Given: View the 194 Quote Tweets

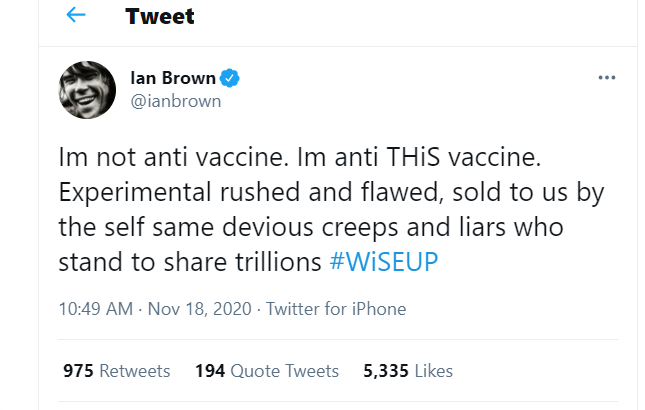Looking at the screenshot, I should pos(267,371).
